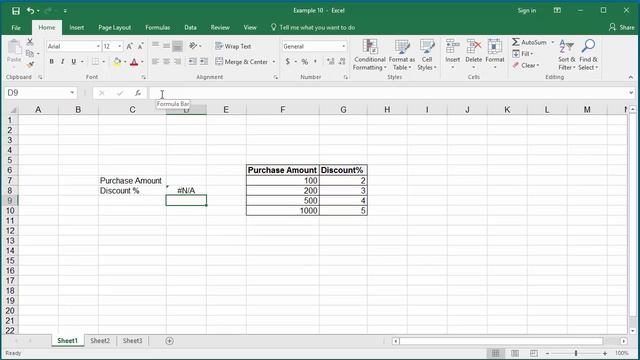Click the Sign in link
Screen dimensions: 640x360
(527, 11)
